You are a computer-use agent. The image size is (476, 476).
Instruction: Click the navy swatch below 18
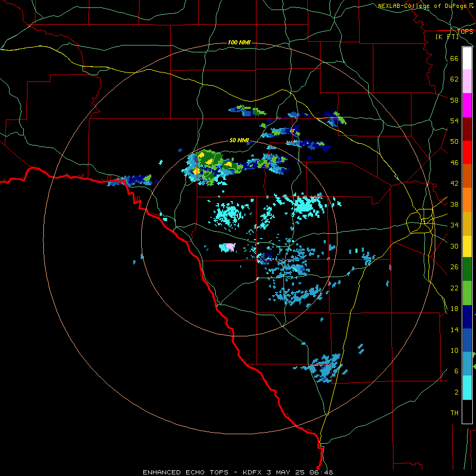tap(467, 317)
